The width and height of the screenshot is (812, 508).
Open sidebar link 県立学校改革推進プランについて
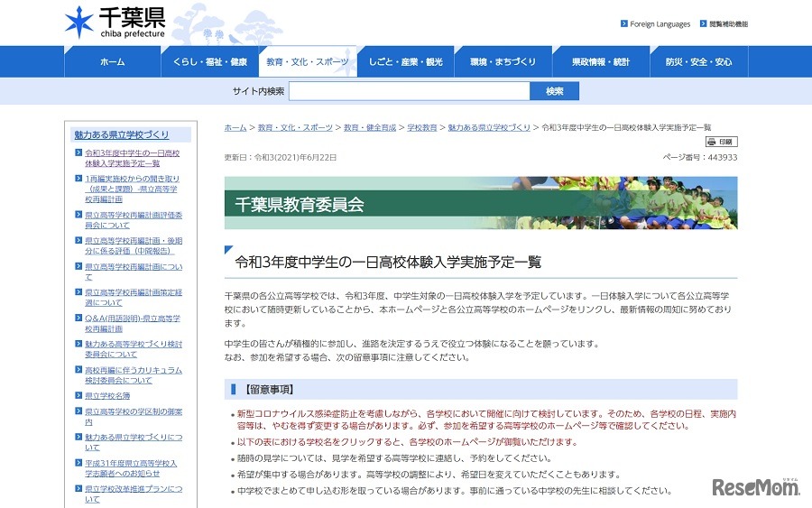click(134, 494)
